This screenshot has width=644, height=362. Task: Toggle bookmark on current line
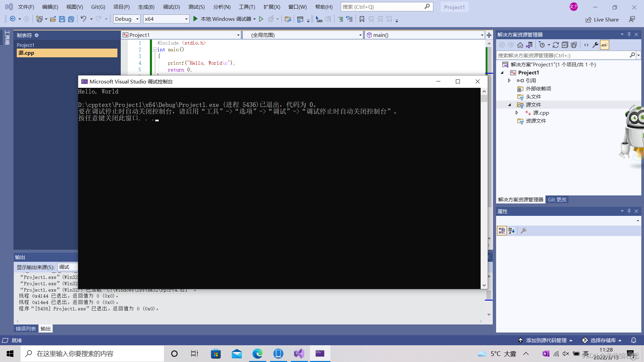click(x=362, y=19)
